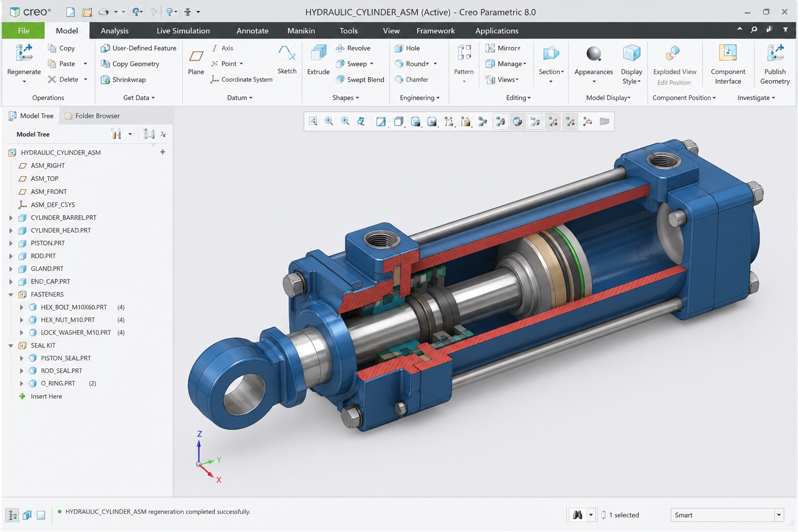
Task: Click the '1 selected' status text
Action: (624, 515)
